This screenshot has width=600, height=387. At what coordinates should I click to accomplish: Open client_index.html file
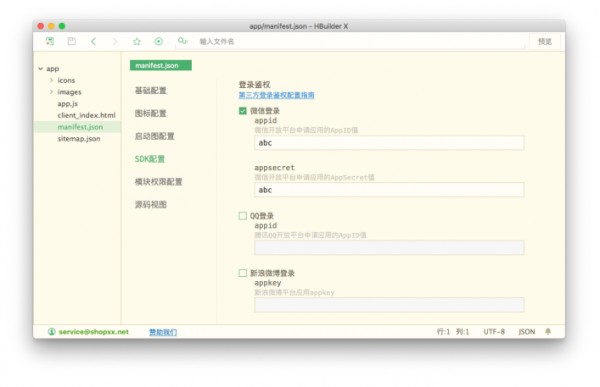click(86, 115)
